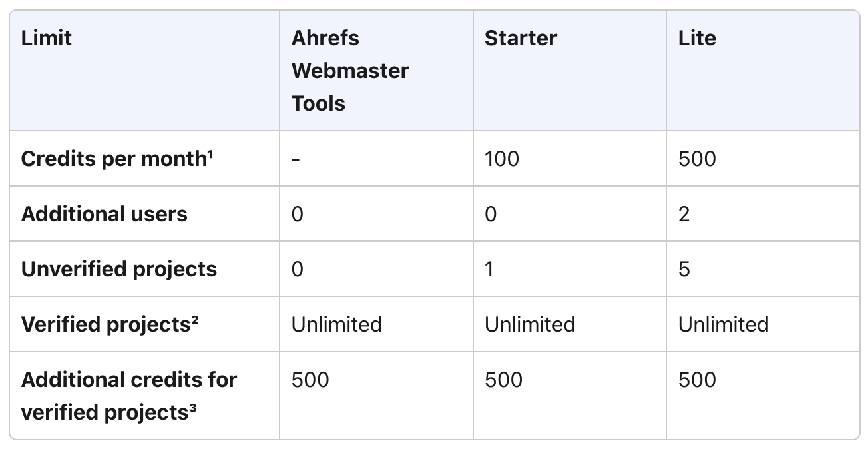The image size is (868, 449).
Task: Click the Ahrefs Webmaster Tools header
Action: 350,71
